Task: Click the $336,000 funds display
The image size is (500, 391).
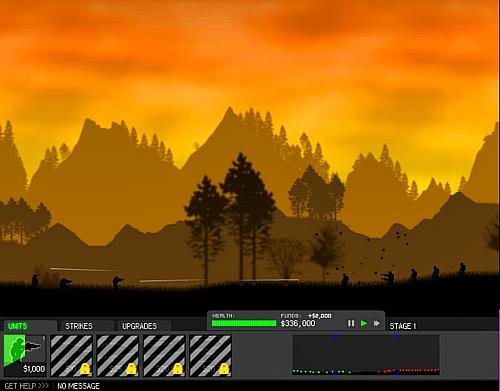Action: tap(298, 323)
